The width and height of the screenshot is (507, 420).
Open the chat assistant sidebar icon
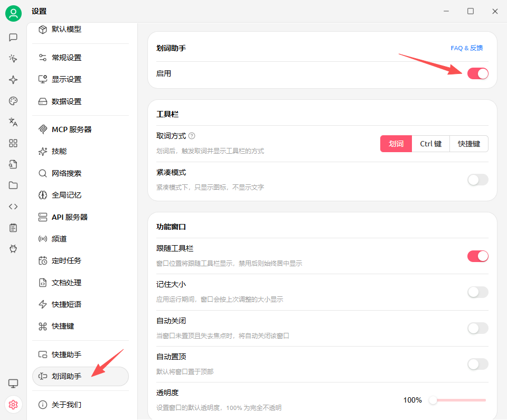(x=13, y=38)
